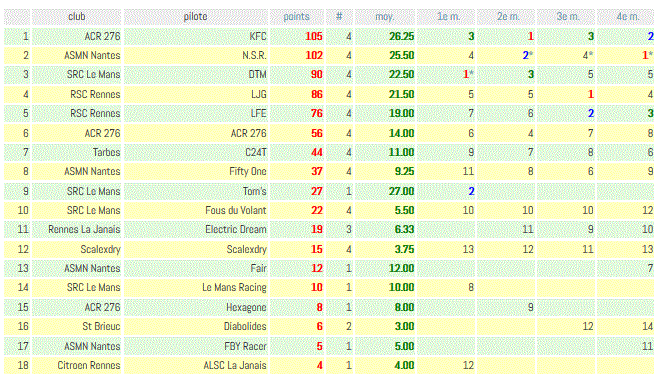Click DTM's first-race result '1*'

[468, 75]
